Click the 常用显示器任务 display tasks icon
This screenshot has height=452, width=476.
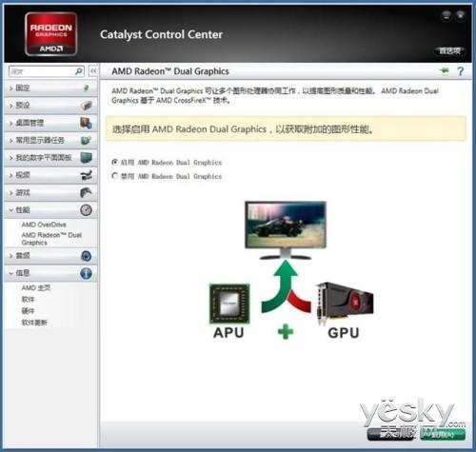click(x=86, y=140)
